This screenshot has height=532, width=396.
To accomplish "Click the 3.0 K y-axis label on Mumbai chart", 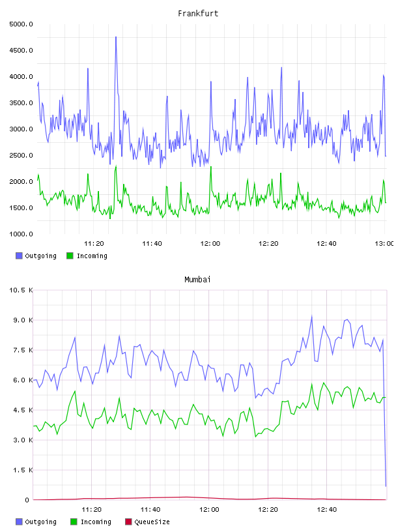I will [23, 440].
